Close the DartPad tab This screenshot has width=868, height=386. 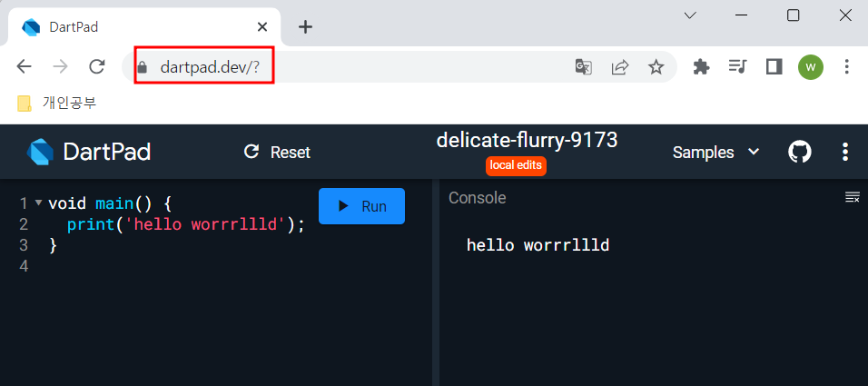pos(262,26)
